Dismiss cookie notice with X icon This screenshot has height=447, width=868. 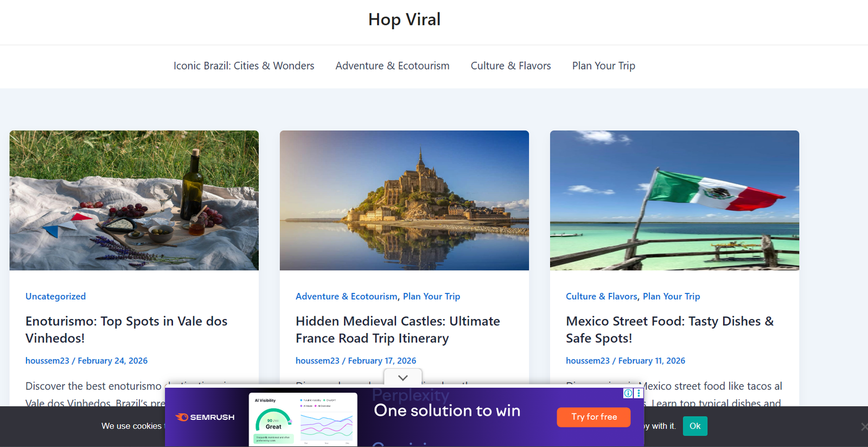click(x=864, y=427)
